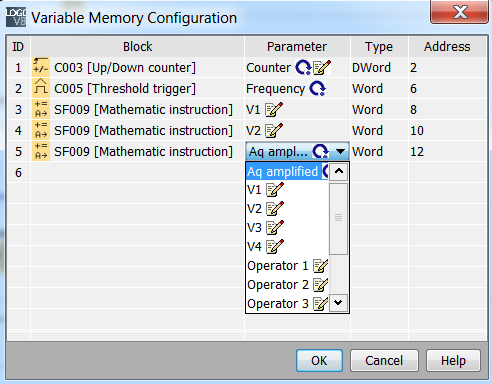
Task: Choose V2 from the parameter dropdown list
Action: click(x=287, y=209)
